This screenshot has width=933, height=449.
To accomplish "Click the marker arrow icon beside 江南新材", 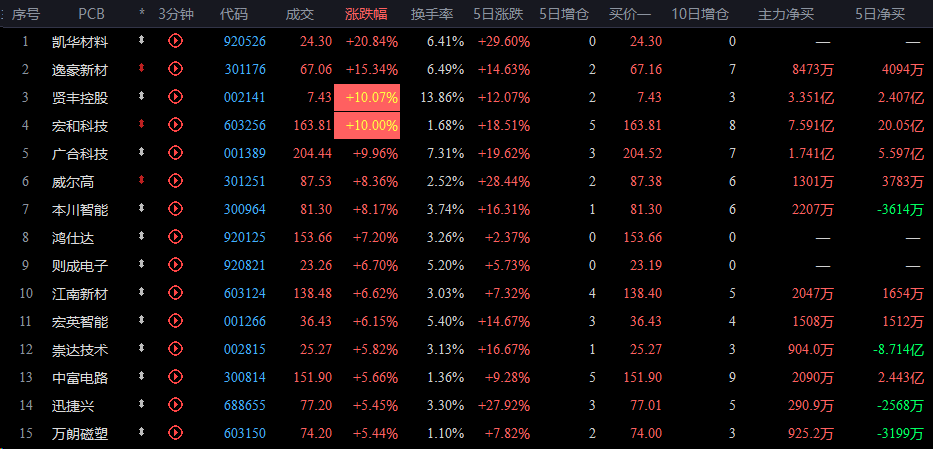I will [141, 292].
